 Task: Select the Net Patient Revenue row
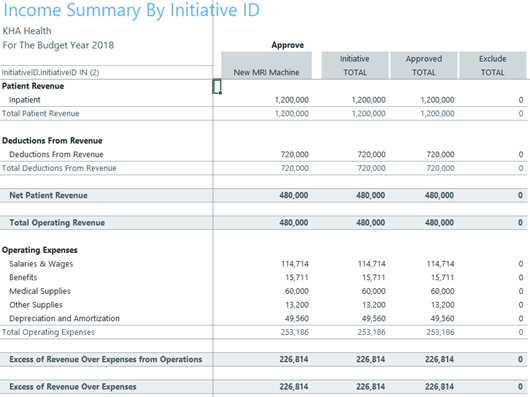pyautogui.click(x=264, y=195)
